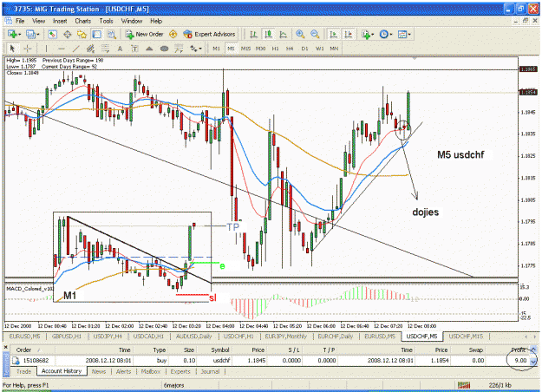The image size is (542, 392).
Task: Click the zoom in magnifier
Action: click(300, 34)
